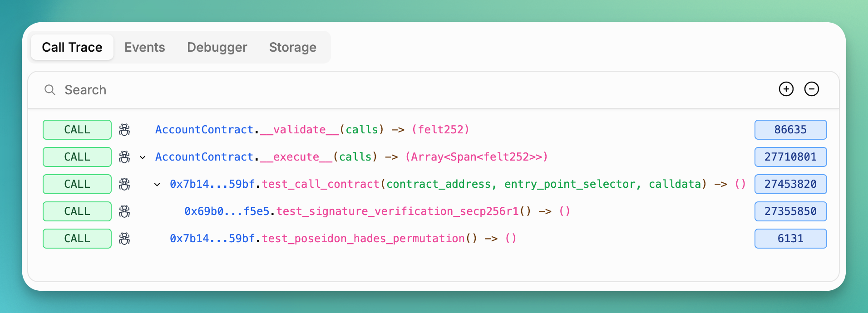Viewport: 868px width, 313px height.
Task: Click the debug bug icon for __execute__ row
Action: [x=124, y=157]
